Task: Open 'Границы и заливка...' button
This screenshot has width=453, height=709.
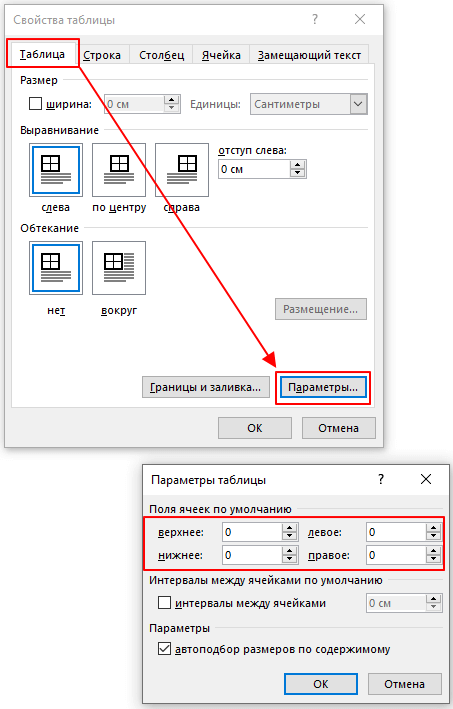Action: (206, 387)
